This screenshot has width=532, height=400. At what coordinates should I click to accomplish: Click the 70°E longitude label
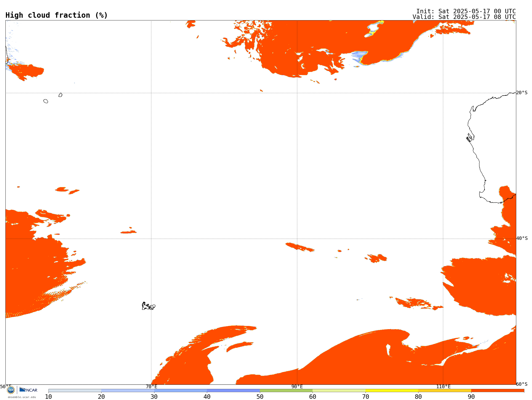point(151,387)
